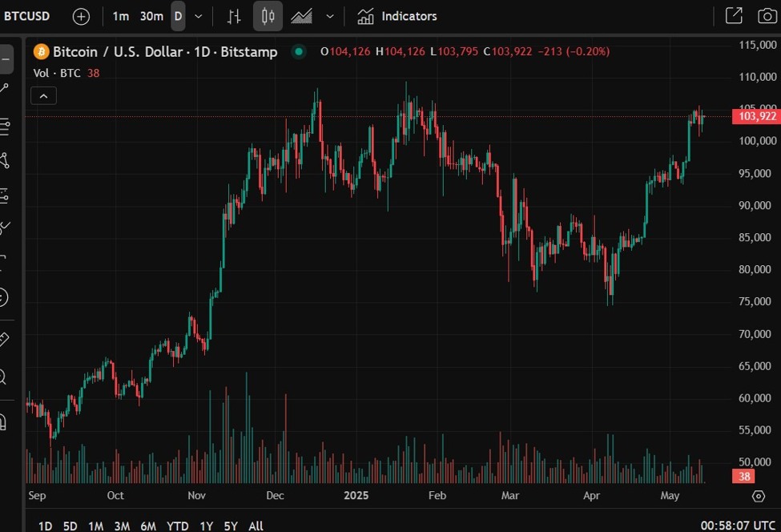Open the Indicators panel
Image resolution: width=781 pixels, height=532 pixels.
(397, 16)
